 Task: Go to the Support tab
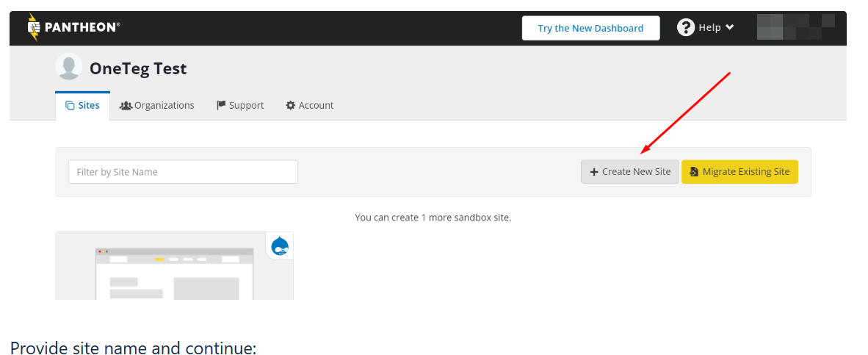(x=240, y=105)
